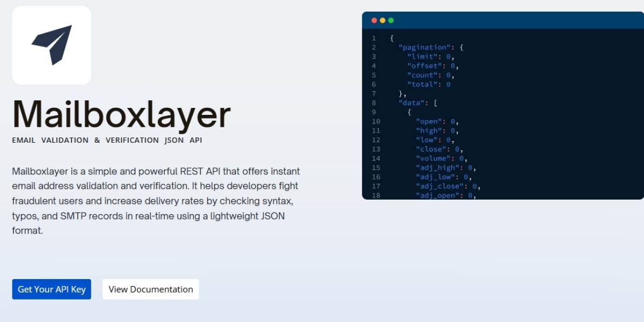Image resolution: width=644 pixels, height=322 pixels.
Task: Click the "volume": 0 code line
Action: click(x=442, y=158)
